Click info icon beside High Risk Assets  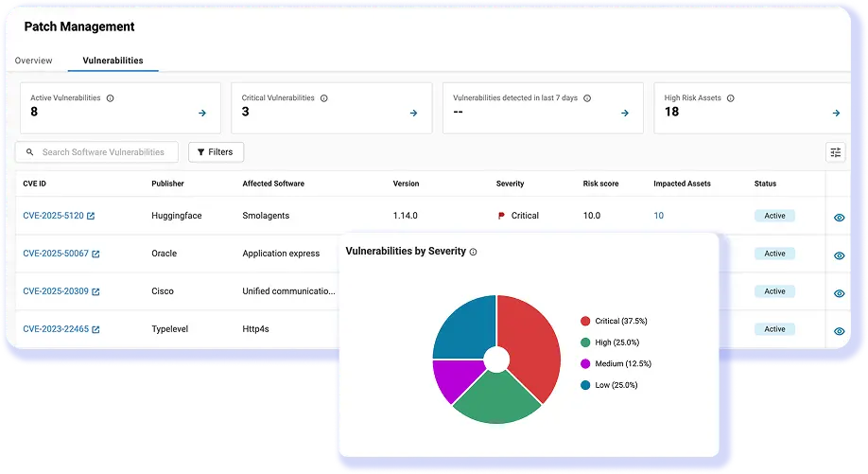tap(730, 98)
